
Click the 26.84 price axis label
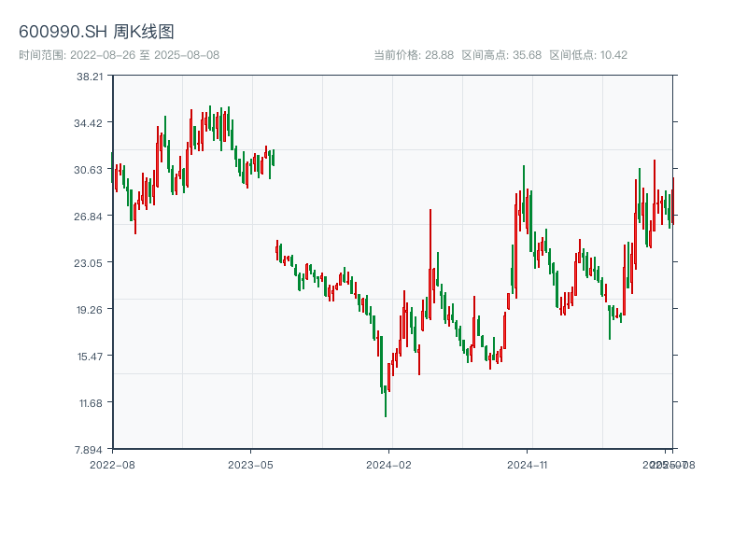(x=90, y=217)
